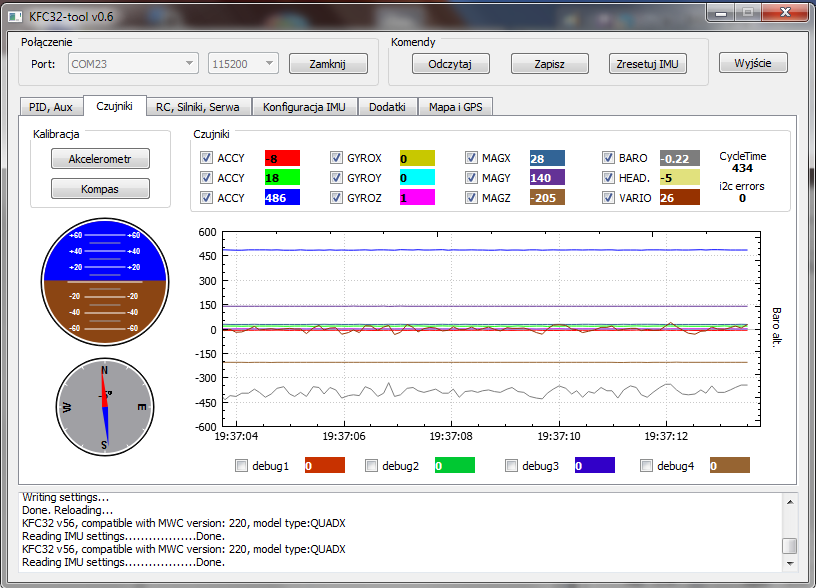Enable the debug3 checkbox
The height and width of the screenshot is (588, 816).
point(512,466)
